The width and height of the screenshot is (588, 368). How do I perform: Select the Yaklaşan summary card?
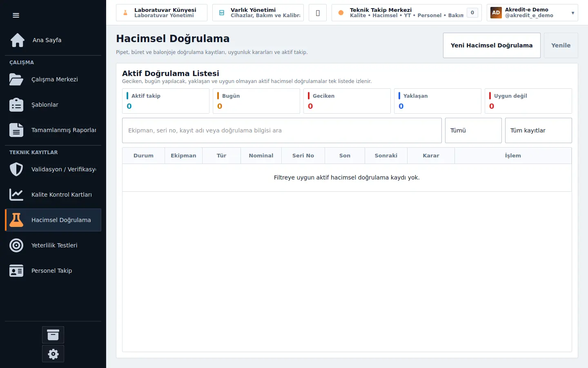(438, 101)
